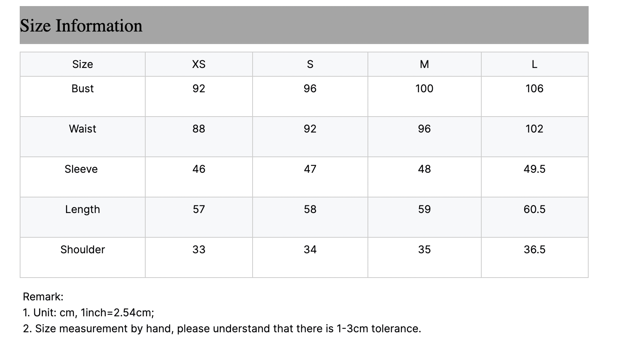Click the bust value 100
The image size is (644, 341).
424,88
